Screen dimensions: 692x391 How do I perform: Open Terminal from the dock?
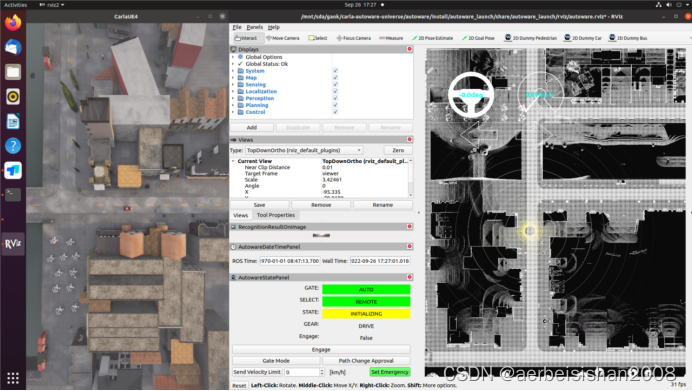(13, 195)
